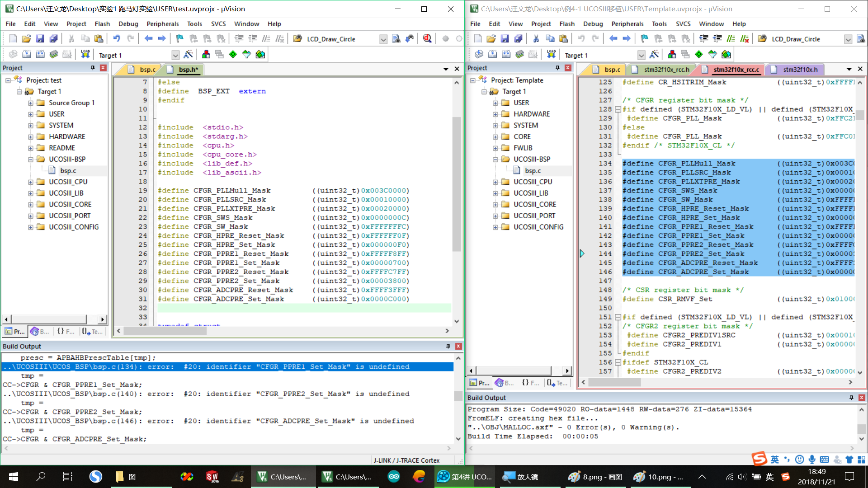This screenshot has height=488, width=868.
Task: Collapse UCOSIII-BSP folder in test project
Action: click(30, 160)
